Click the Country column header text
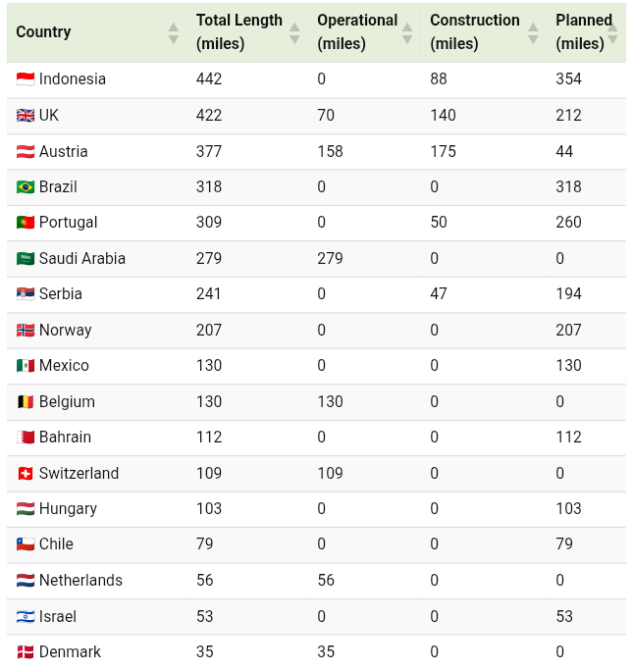Screen dimensions: 633x672 point(44,32)
